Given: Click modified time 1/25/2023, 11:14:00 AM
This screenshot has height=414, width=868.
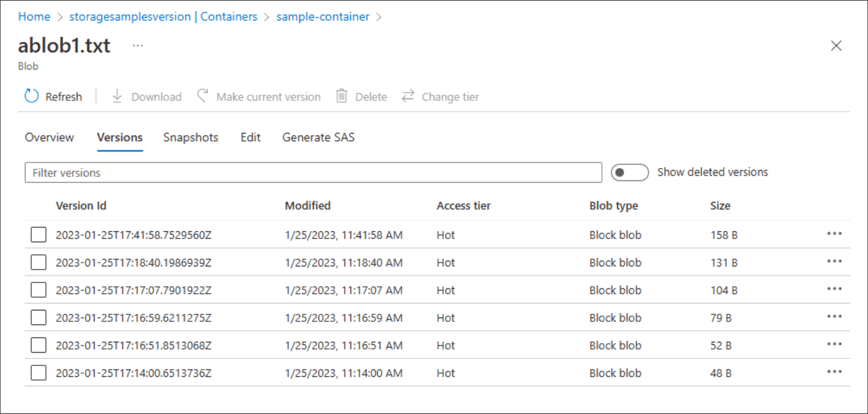Looking at the screenshot, I should 344,373.
